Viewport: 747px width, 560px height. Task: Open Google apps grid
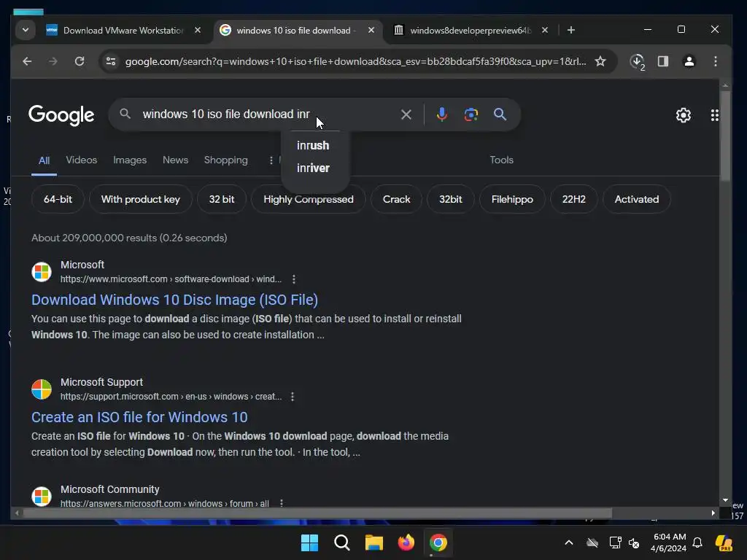pos(714,114)
